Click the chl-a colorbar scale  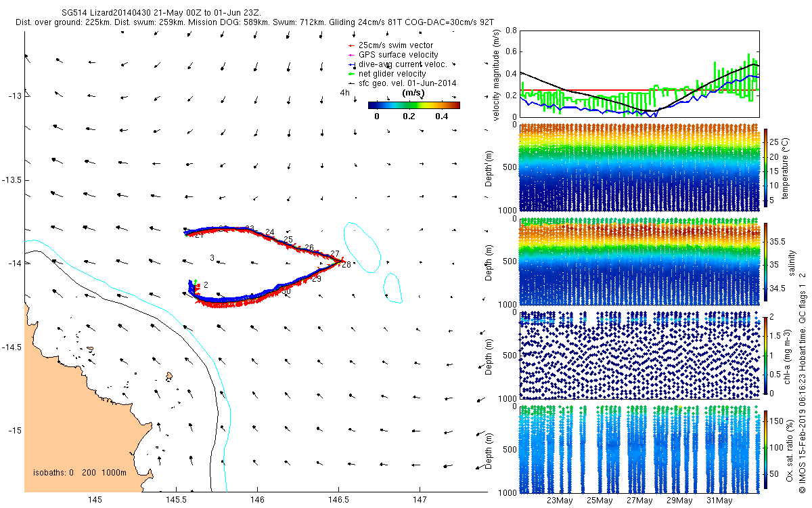coord(765,355)
